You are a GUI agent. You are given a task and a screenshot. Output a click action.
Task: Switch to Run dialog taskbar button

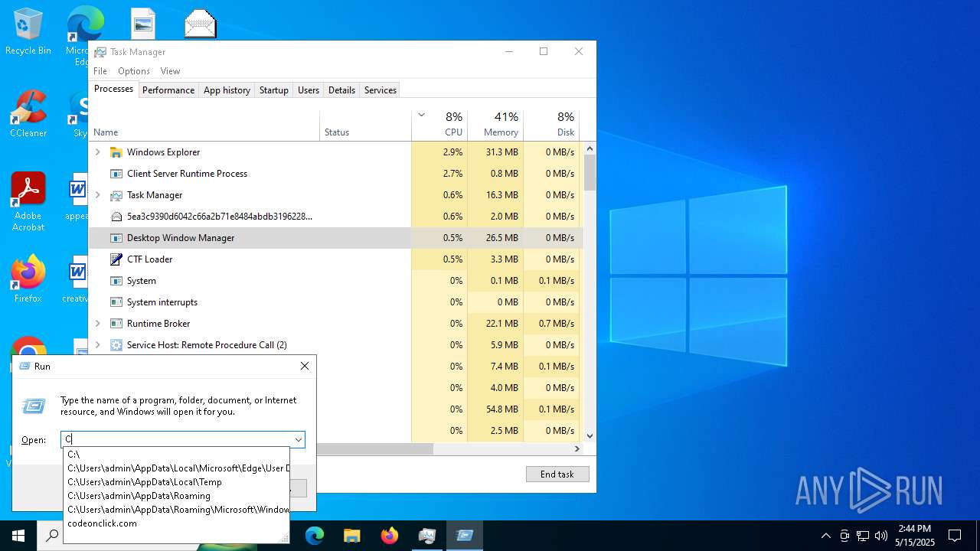[465, 536]
